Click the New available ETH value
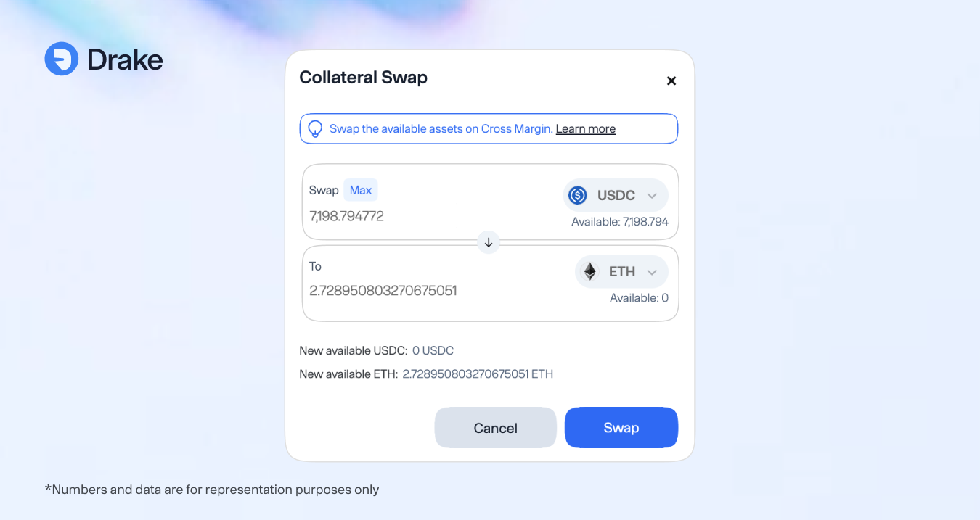 478,374
